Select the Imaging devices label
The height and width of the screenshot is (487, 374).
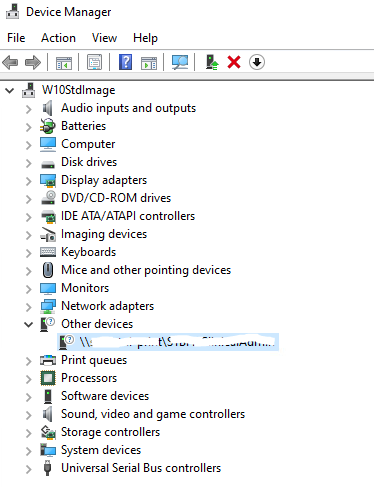coord(104,234)
